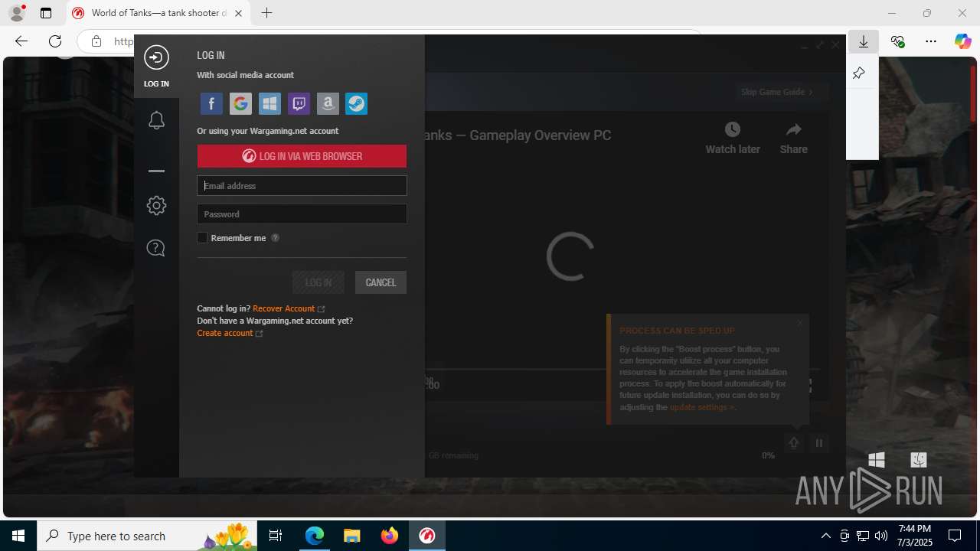The image size is (980, 551).
Task: Log in with Amazon icon
Action: pyautogui.click(x=328, y=103)
